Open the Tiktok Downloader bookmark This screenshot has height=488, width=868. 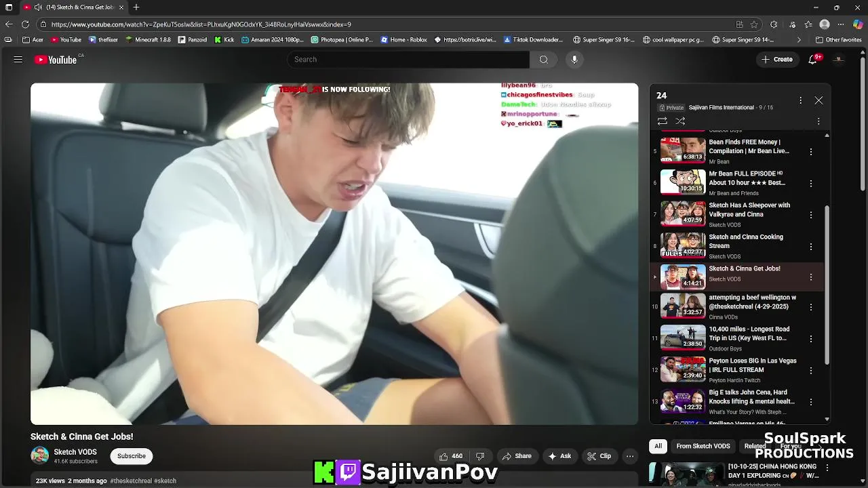click(x=534, y=40)
